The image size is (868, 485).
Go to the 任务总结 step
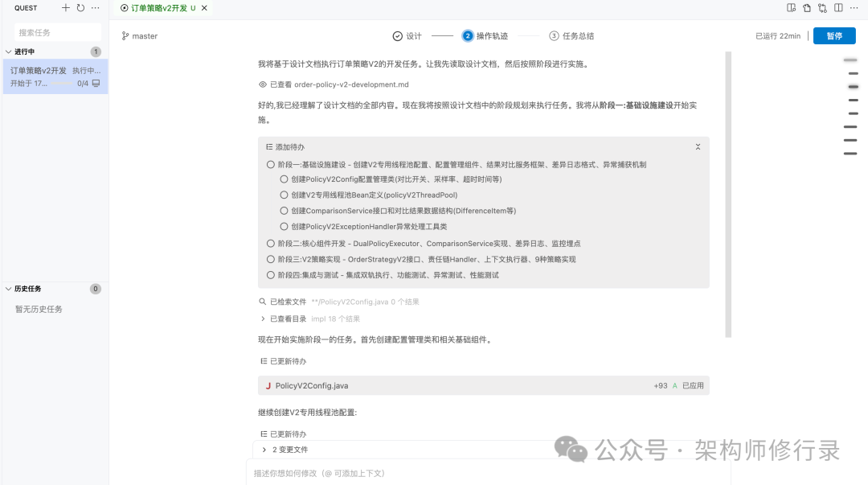coord(571,36)
